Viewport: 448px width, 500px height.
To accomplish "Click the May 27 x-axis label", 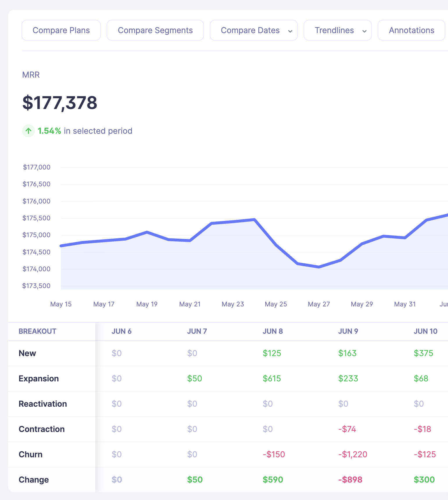I will point(319,304).
